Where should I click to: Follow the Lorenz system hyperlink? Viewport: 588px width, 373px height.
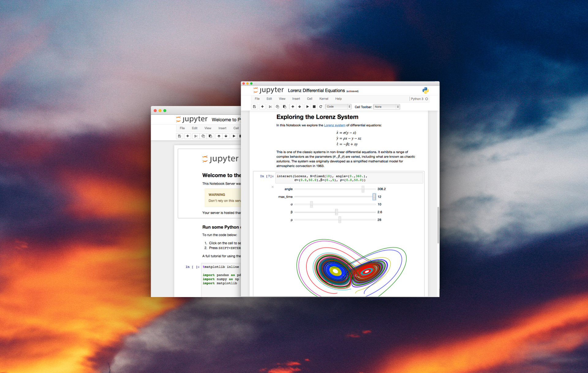coord(334,125)
